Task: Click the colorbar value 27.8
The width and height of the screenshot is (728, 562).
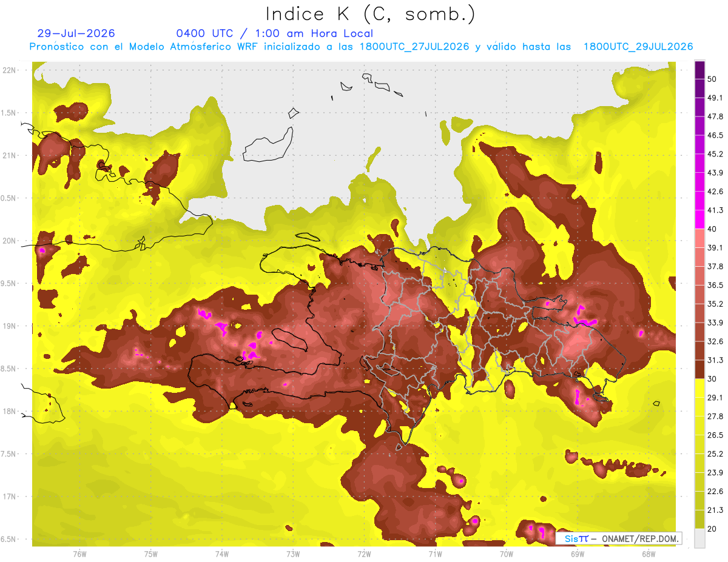Action: [715, 416]
